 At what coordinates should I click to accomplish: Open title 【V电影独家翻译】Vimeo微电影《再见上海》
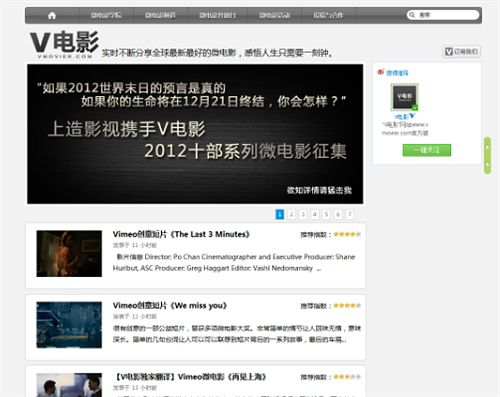(190, 377)
